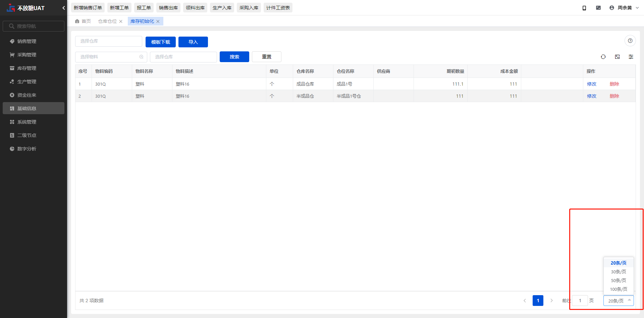Click the mobile device icon in header
644x318 pixels.
point(584,8)
